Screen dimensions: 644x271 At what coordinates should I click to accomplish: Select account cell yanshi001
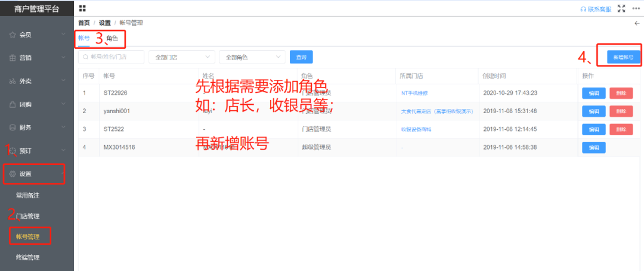tap(117, 111)
